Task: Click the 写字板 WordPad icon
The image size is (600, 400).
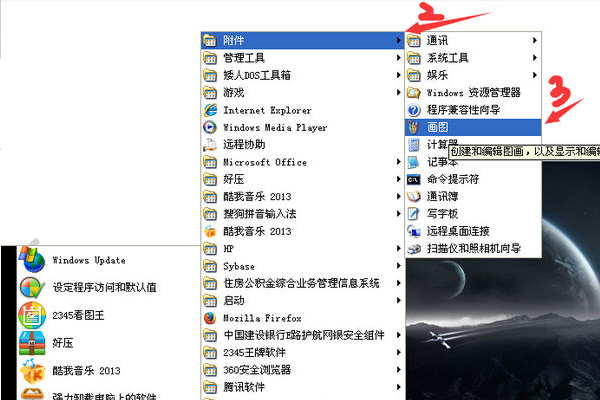Action: pyautogui.click(x=413, y=214)
